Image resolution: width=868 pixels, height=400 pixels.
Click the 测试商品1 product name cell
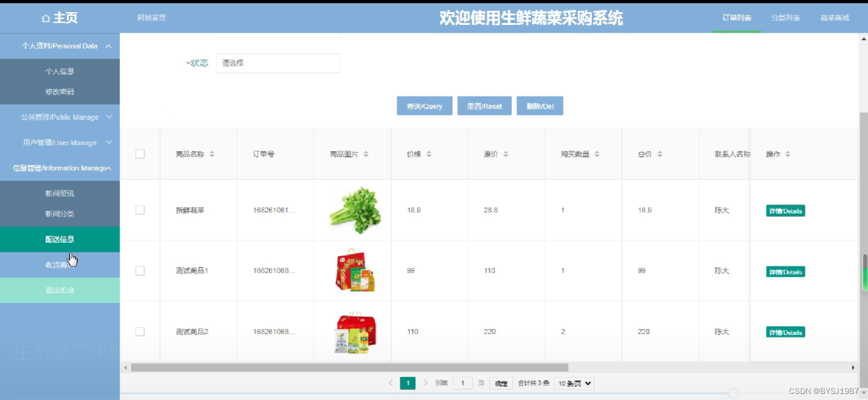[x=192, y=271]
